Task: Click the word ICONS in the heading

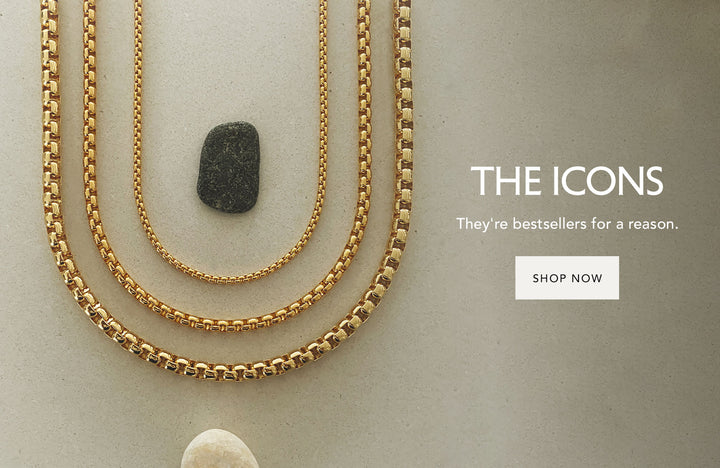Action: pyautogui.click(x=608, y=181)
